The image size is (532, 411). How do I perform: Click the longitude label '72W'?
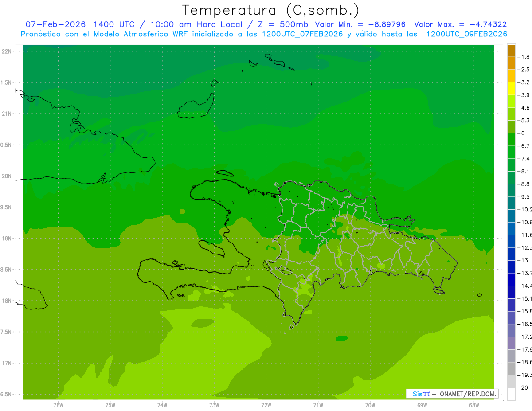coord(266,405)
